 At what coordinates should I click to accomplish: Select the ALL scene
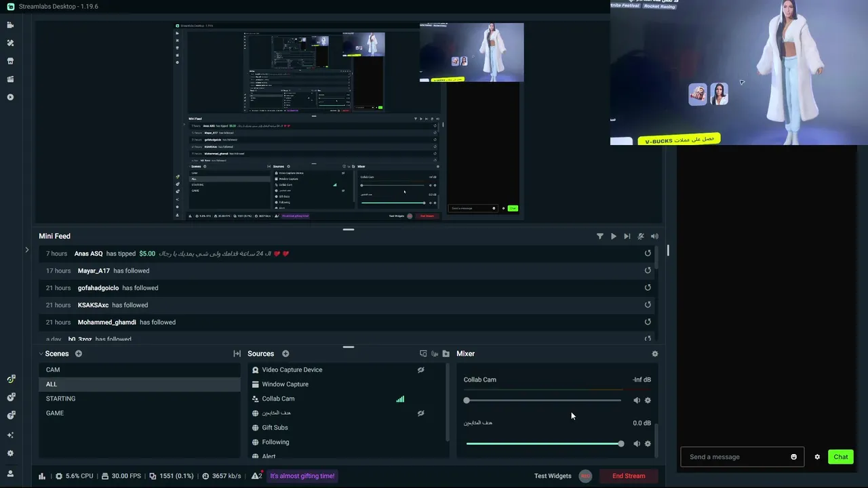[139, 384]
